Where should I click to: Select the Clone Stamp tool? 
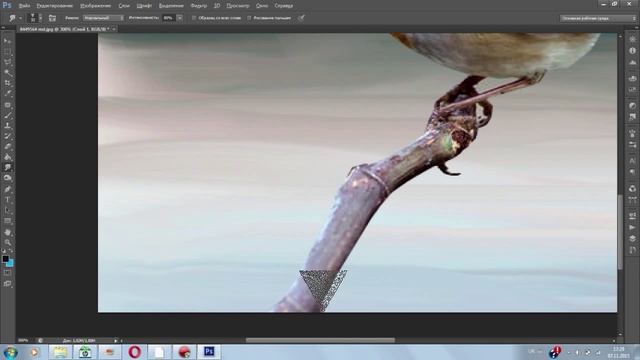[7, 126]
